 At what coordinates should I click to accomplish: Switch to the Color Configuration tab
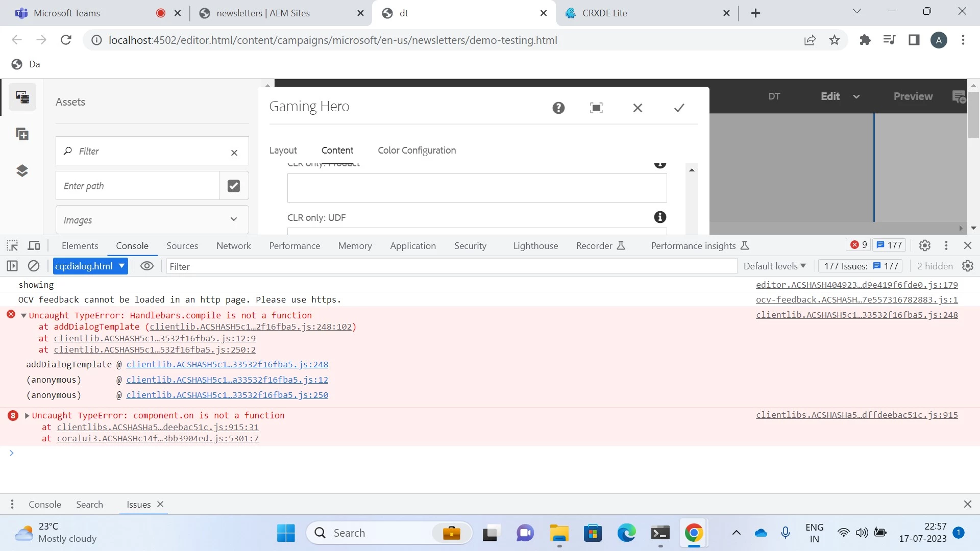click(x=416, y=151)
